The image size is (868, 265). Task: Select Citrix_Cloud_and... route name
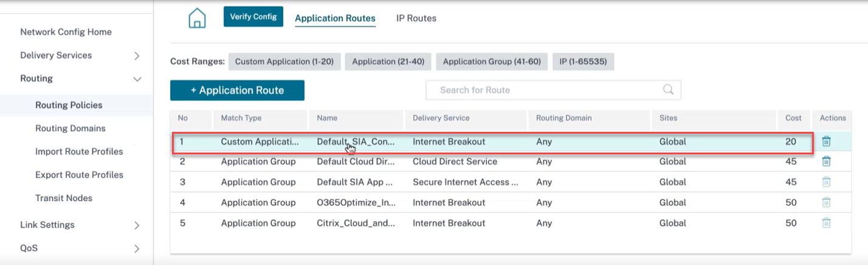click(356, 223)
